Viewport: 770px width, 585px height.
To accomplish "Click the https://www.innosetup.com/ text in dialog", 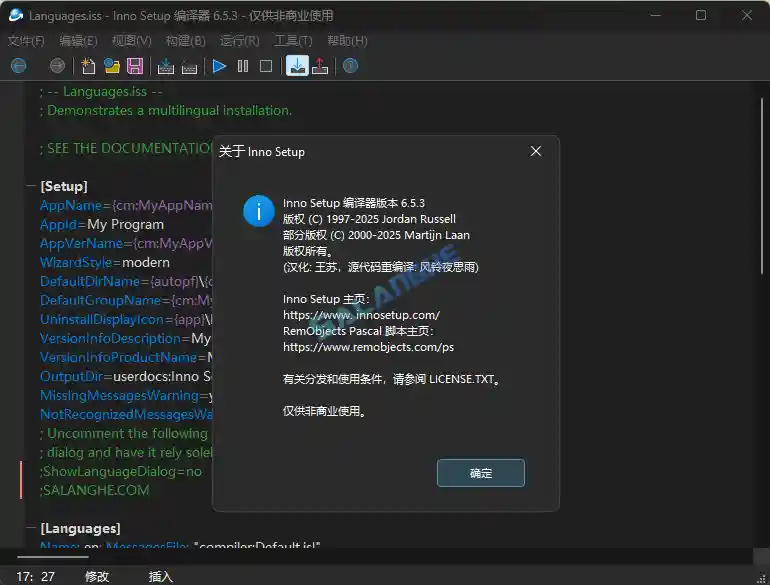I will point(361,315).
